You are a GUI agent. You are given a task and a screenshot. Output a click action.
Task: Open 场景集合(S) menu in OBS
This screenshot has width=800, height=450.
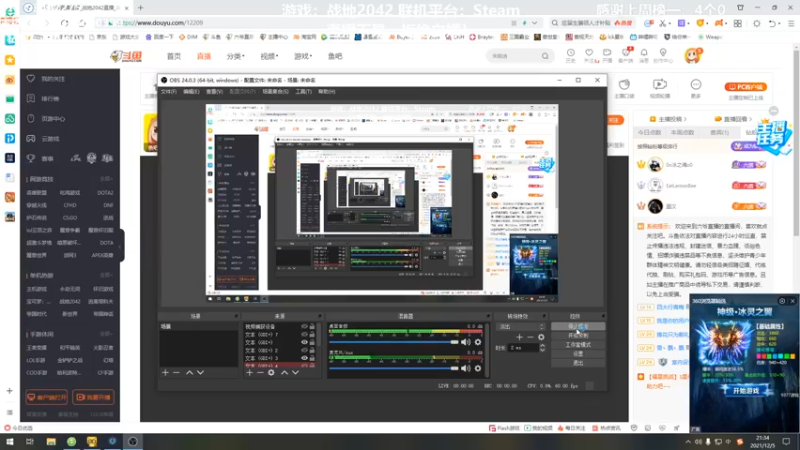276,92
